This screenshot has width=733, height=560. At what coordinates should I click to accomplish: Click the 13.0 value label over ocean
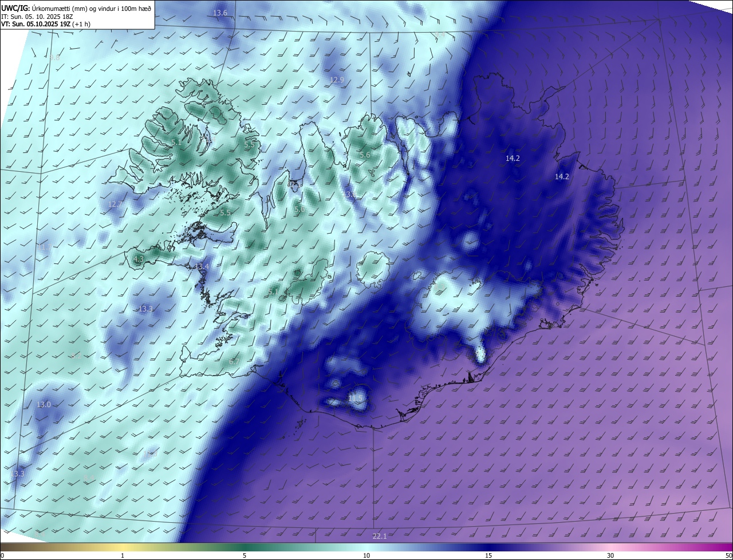click(44, 404)
